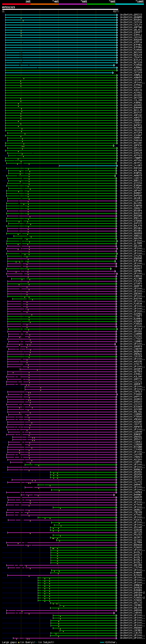The image size is (146, 644).
Task: Select label UniRef100_Q9FR30
Action: click(x=131, y=145)
